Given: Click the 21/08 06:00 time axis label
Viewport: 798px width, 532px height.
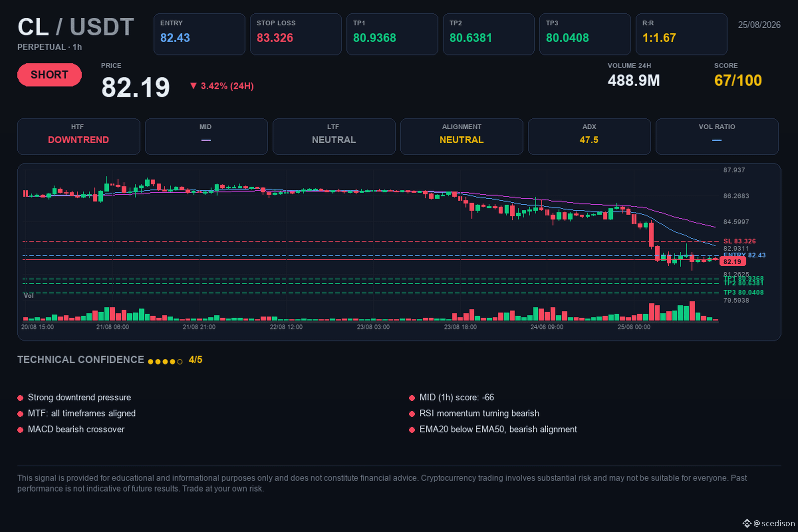Looking at the screenshot, I should click(x=113, y=327).
